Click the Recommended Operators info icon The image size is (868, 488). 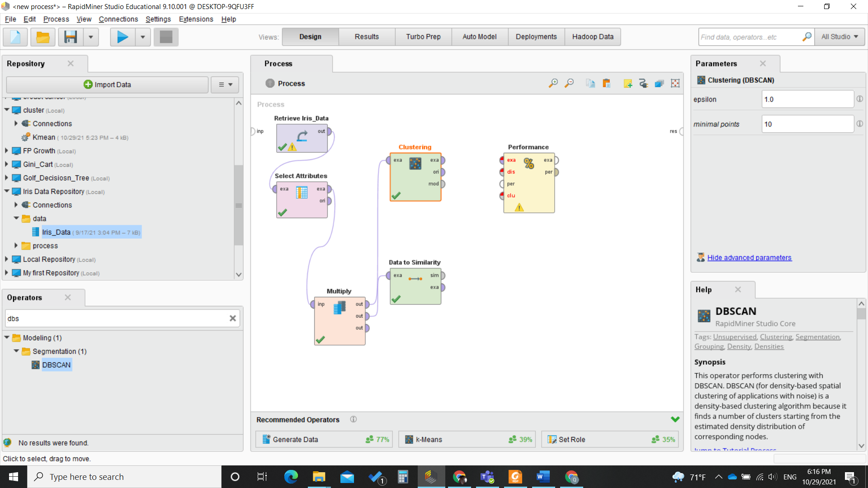pos(354,419)
